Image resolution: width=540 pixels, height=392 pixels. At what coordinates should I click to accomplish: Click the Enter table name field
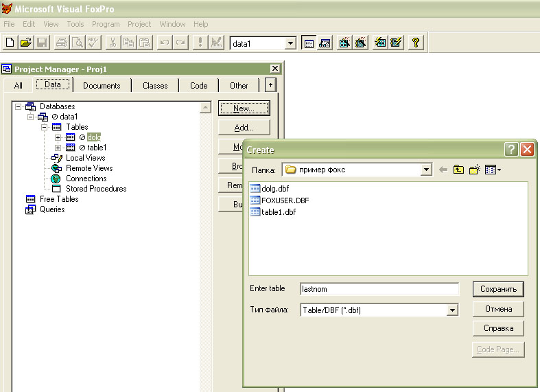[379, 289]
